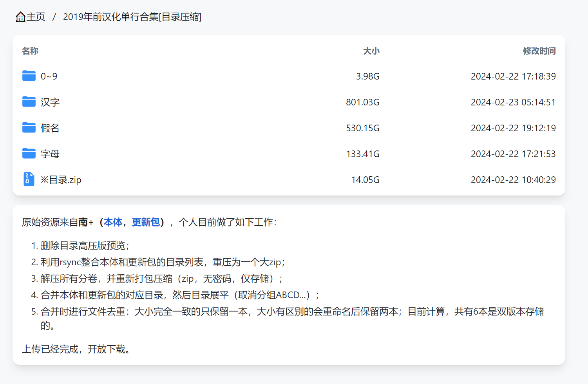Click the folder icon for 字母
The width and height of the screenshot is (588, 384).
(29, 154)
